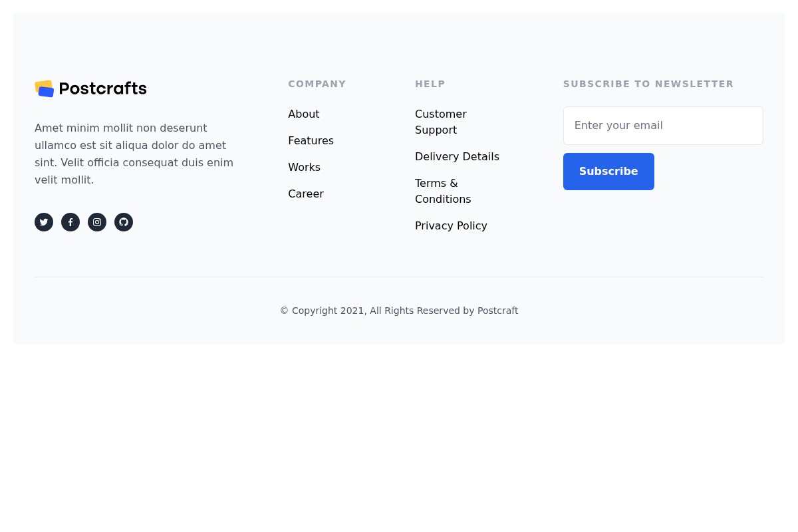Select the logo mark beside Postcrafts text
The width and height of the screenshot is (798, 532).
tap(45, 88)
